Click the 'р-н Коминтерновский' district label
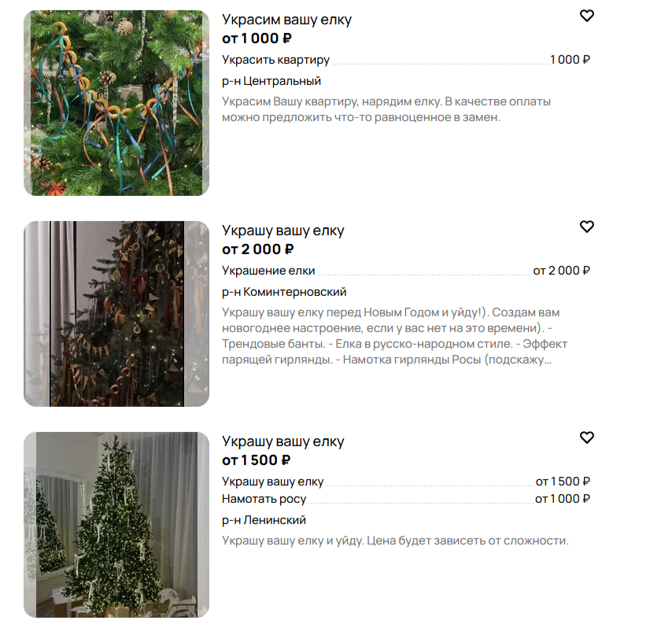This screenshot has width=672, height=628. 284,292
